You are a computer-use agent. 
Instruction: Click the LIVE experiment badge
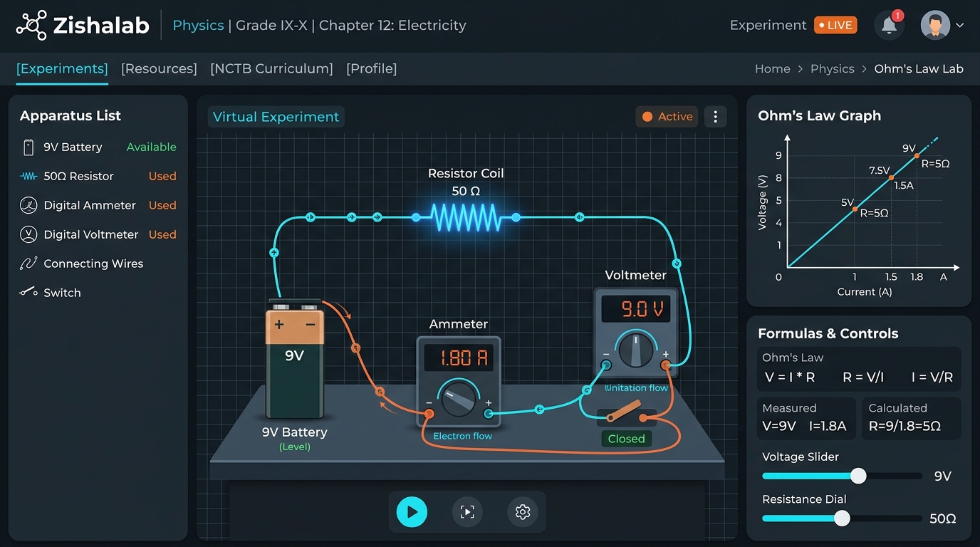tap(835, 25)
